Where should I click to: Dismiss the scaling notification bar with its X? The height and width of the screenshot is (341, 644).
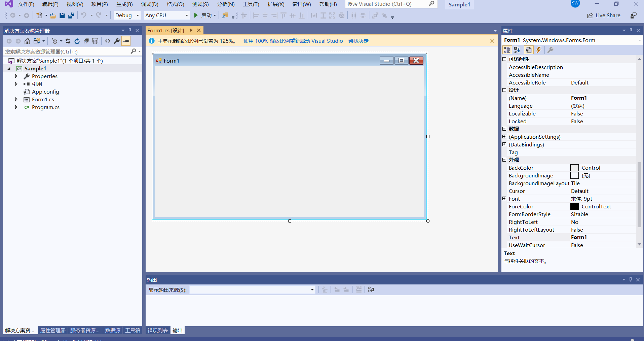[492, 41]
